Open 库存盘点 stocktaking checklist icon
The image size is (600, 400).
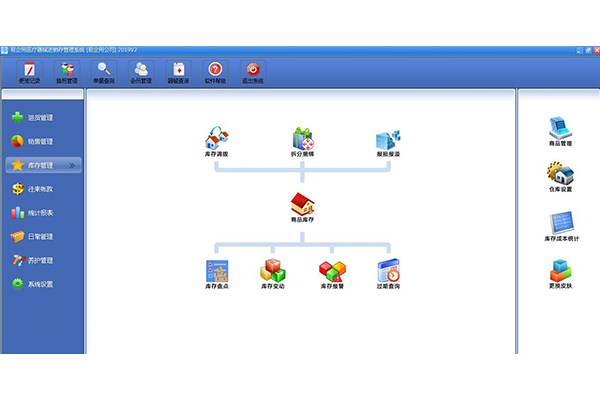pyautogui.click(x=217, y=274)
